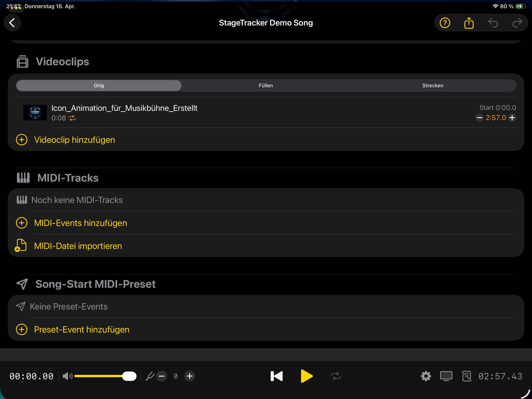Click the yellow volume slider track

pos(98,376)
